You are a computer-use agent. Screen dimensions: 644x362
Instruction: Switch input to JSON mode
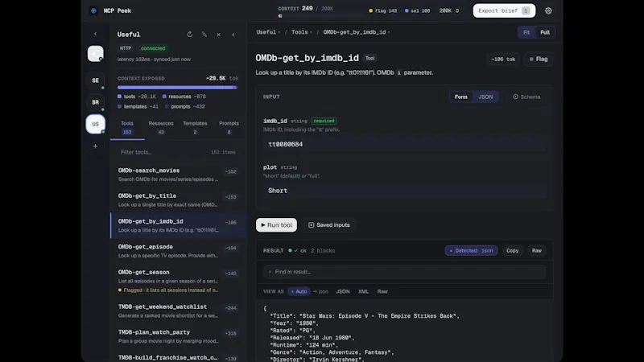tap(485, 97)
